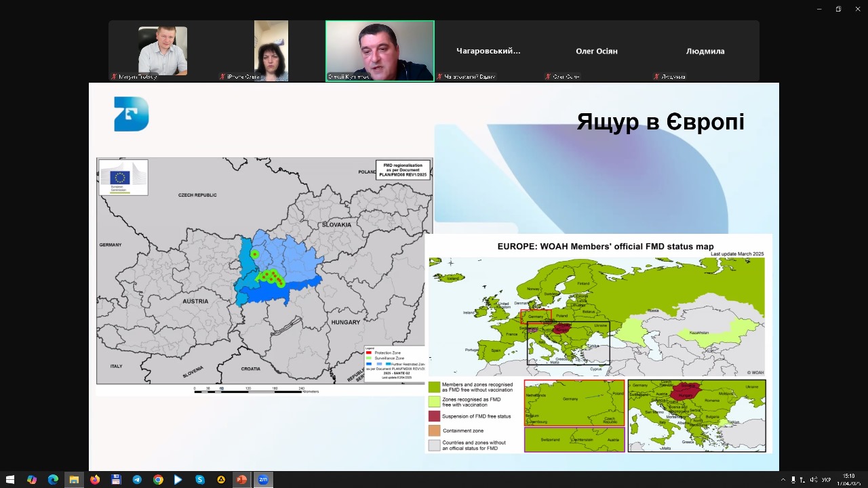Show hidden system tray icons

point(783,479)
